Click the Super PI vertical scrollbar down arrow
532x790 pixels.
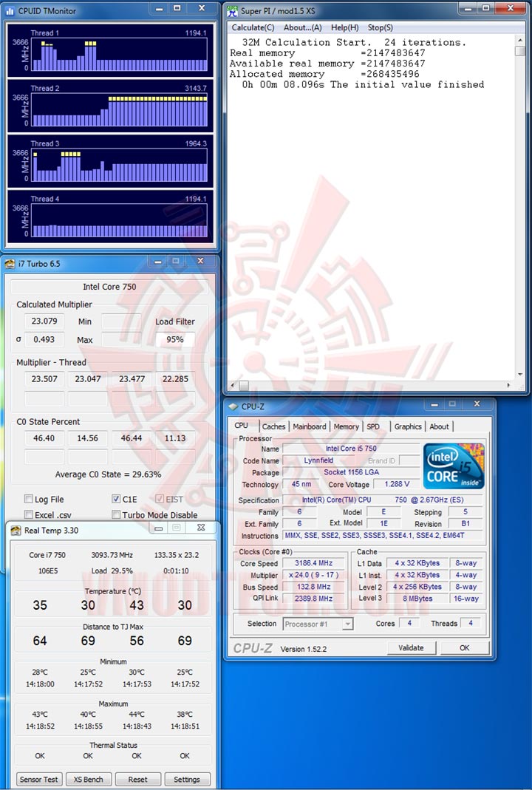[x=520, y=375]
